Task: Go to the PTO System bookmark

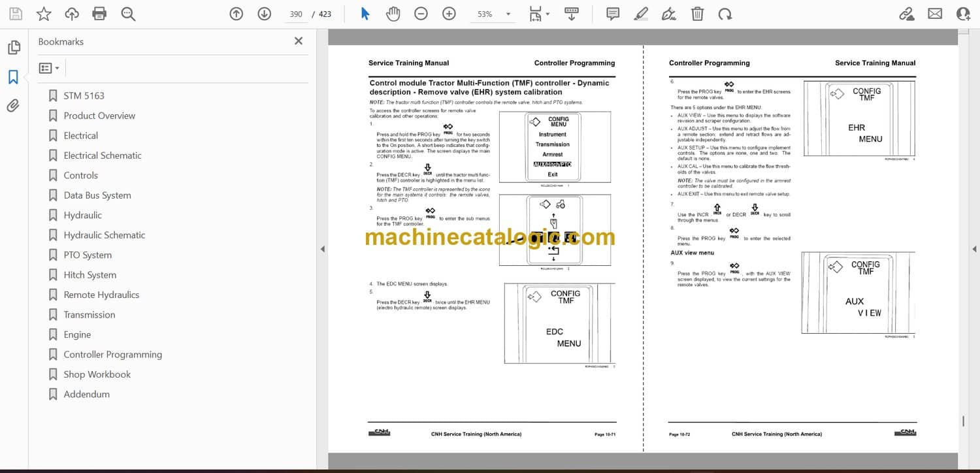Action: [88, 255]
